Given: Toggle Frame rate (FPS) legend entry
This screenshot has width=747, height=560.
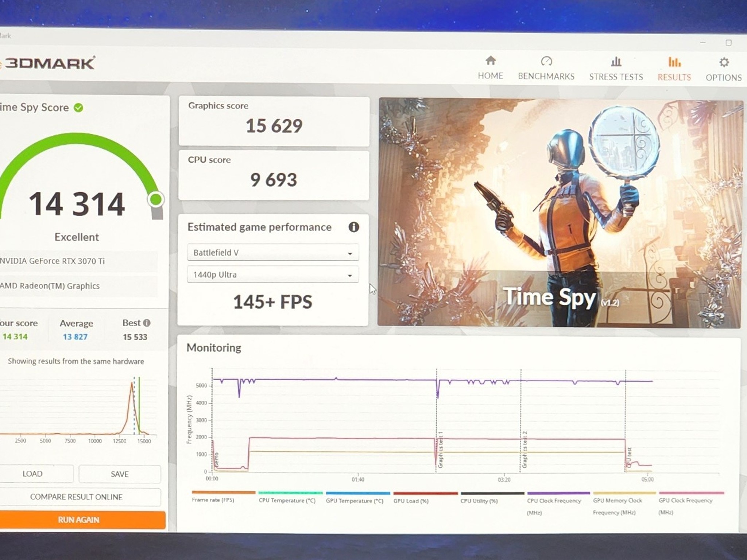Looking at the screenshot, I should [x=223, y=497].
